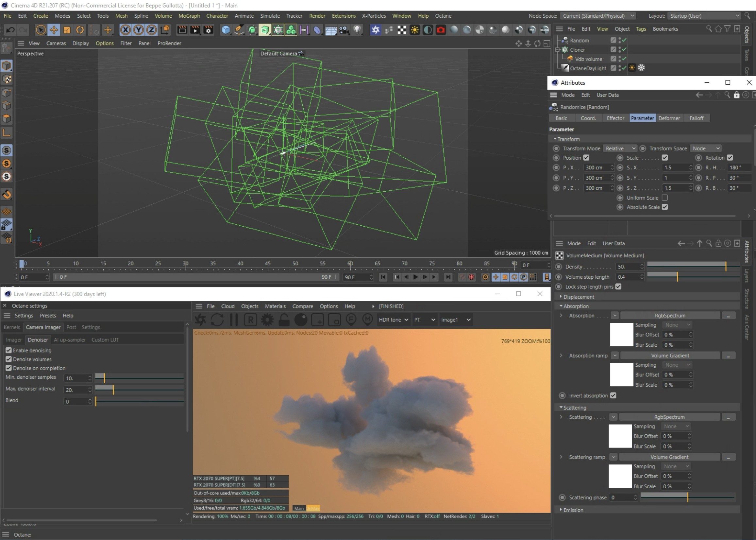Click the Light bulb icon in toolbar
Screen dimensions: 756x540
tap(357, 30)
